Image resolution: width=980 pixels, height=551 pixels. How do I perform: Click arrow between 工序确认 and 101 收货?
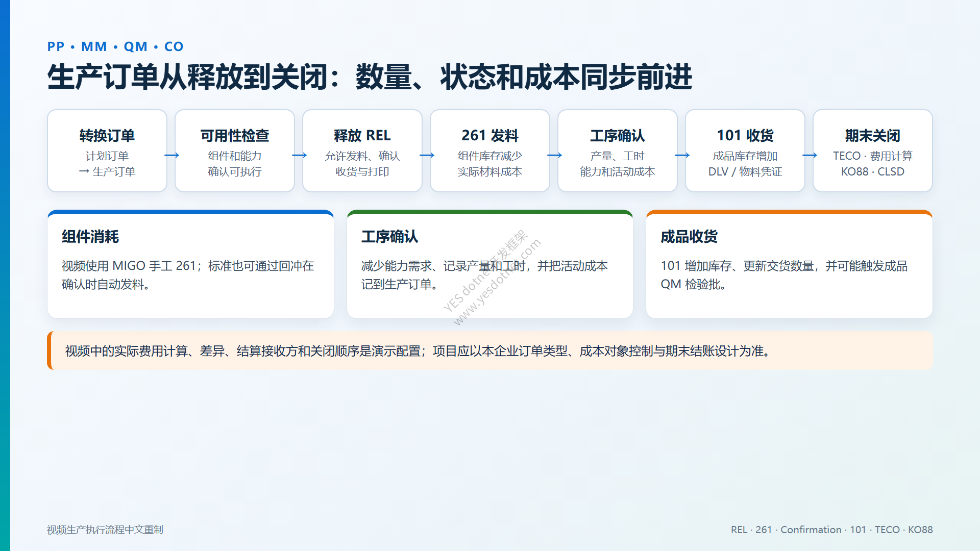tap(682, 155)
